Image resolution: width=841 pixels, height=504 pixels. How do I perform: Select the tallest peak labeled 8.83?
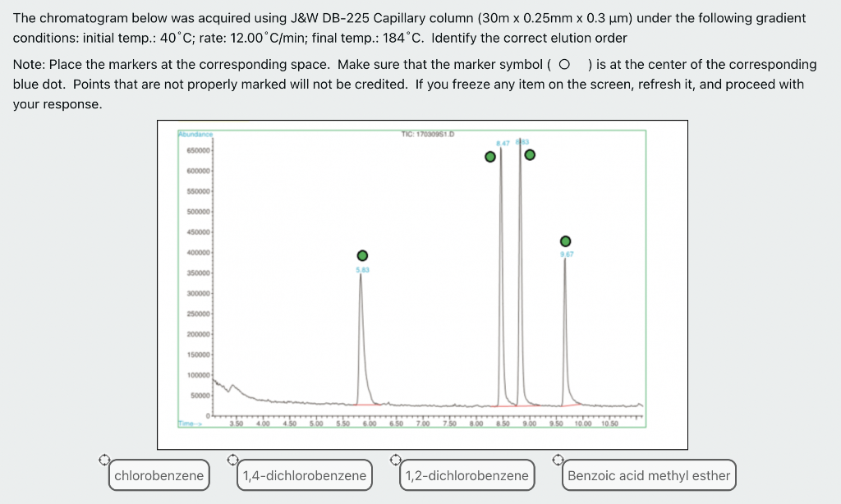click(520, 246)
